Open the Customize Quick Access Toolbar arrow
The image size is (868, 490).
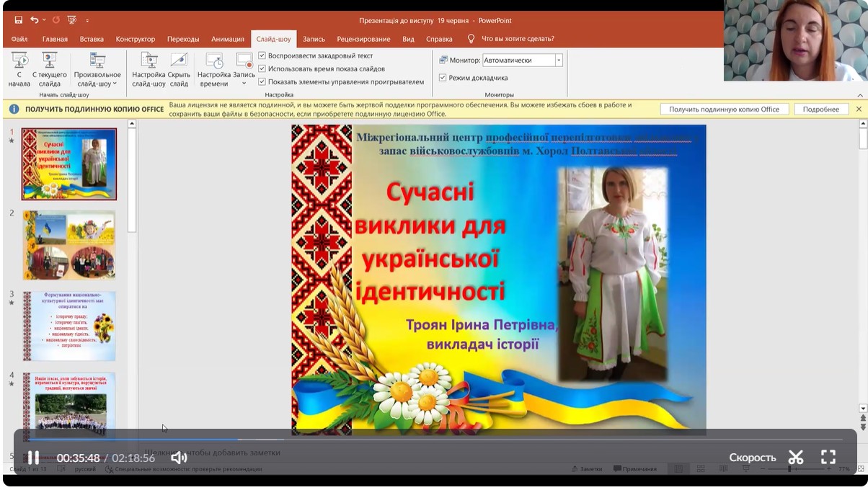87,21
